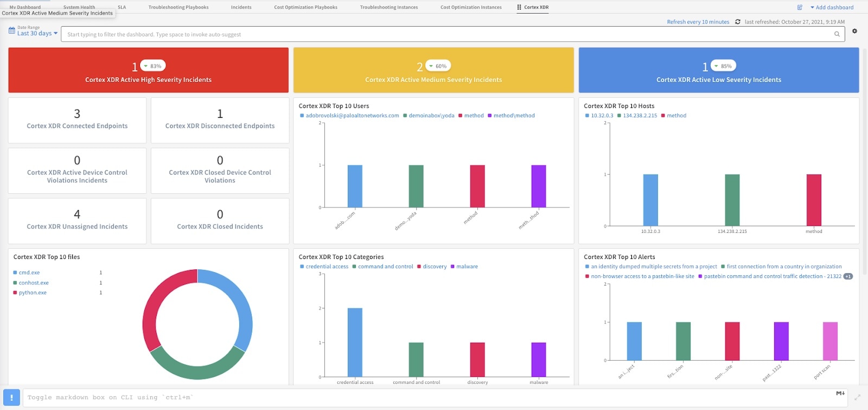Viewport: 868px width, 410px height.
Task: Open the Active Low Severity Incidents widget
Action: click(719, 70)
